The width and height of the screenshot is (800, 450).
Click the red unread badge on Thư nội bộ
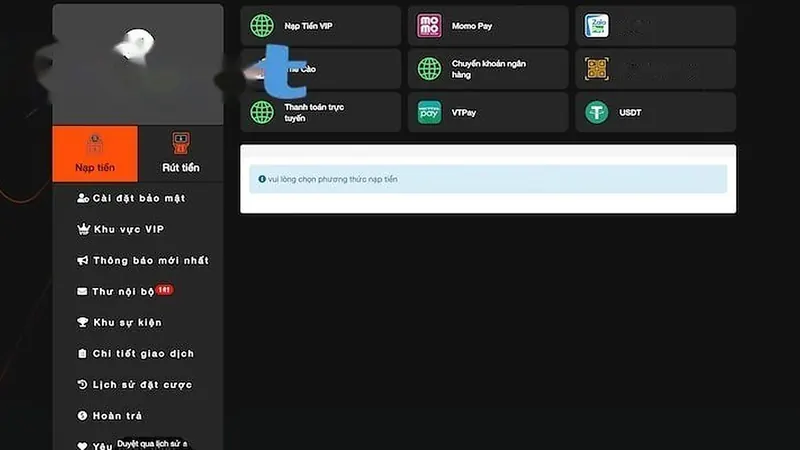point(164,290)
